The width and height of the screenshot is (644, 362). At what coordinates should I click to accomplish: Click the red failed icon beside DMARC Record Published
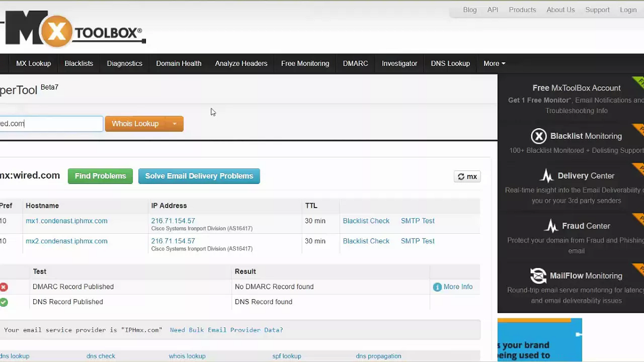pyautogui.click(x=4, y=287)
